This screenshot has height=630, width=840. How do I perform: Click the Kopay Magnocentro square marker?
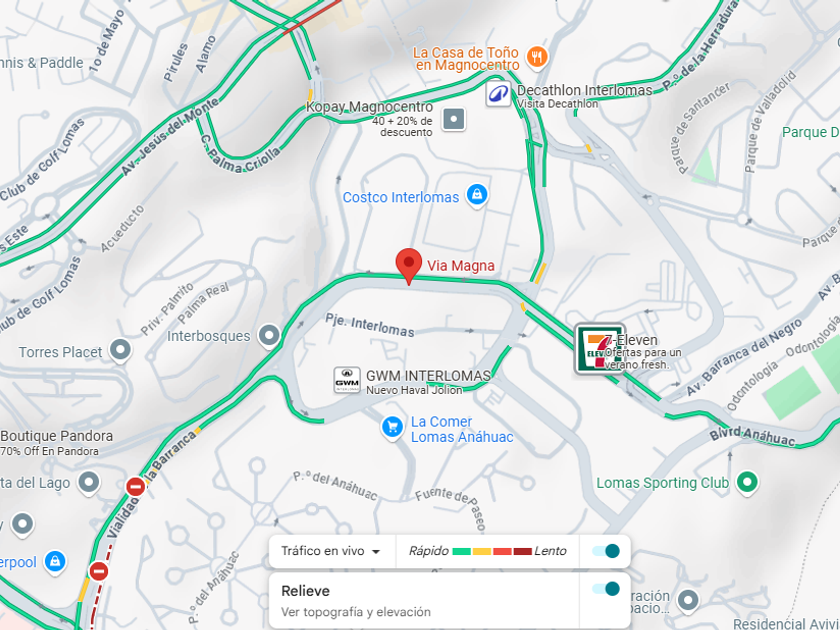454,119
